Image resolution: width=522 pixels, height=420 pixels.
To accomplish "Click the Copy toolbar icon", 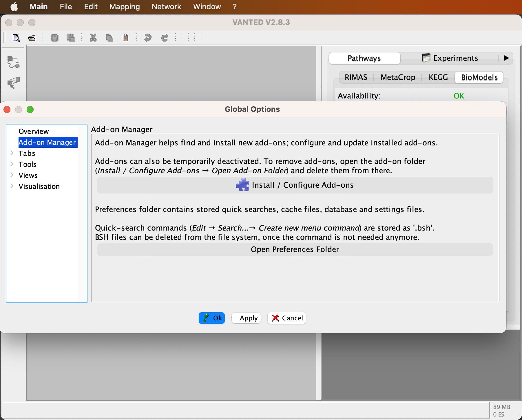I will pyautogui.click(x=109, y=38).
